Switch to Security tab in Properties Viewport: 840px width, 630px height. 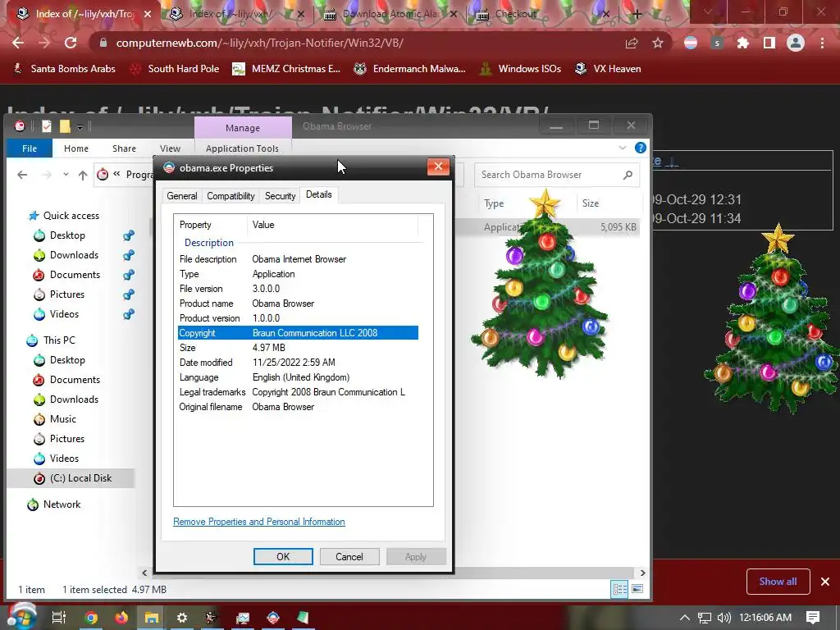click(x=281, y=196)
